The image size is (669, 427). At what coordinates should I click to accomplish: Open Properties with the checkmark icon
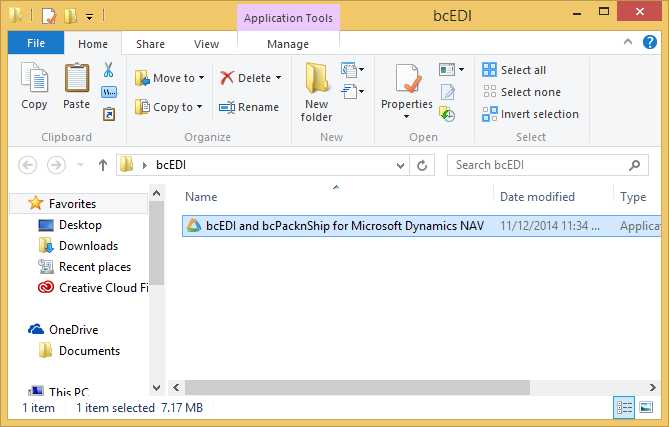406,90
